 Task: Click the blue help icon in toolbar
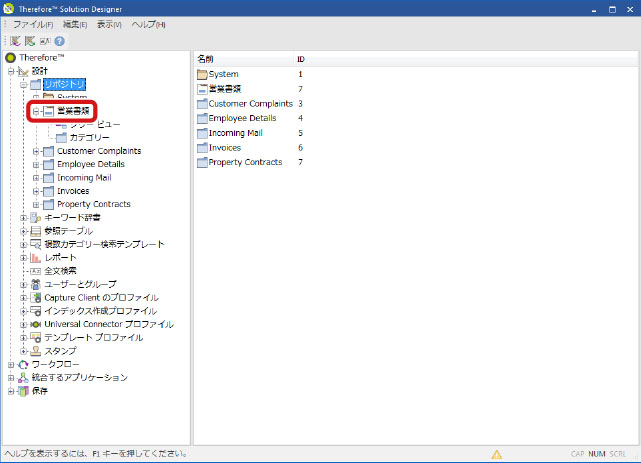tap(60, 41)
